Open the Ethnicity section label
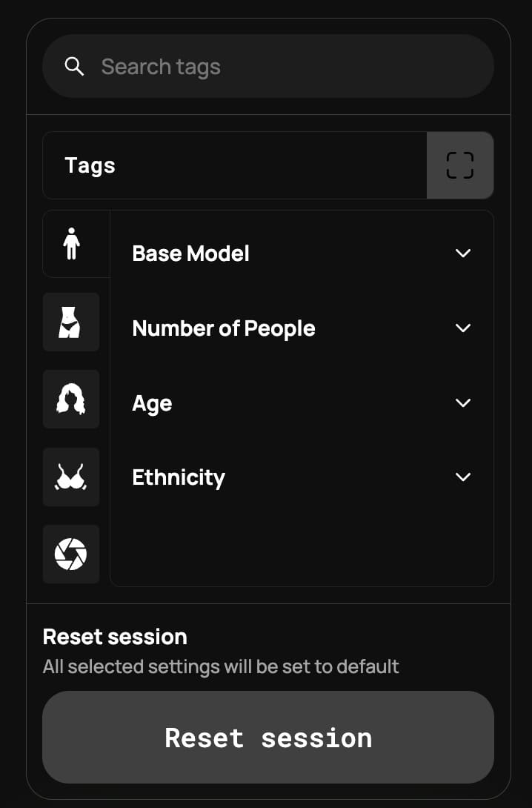 pyautogui.click(x=178, y=477)
